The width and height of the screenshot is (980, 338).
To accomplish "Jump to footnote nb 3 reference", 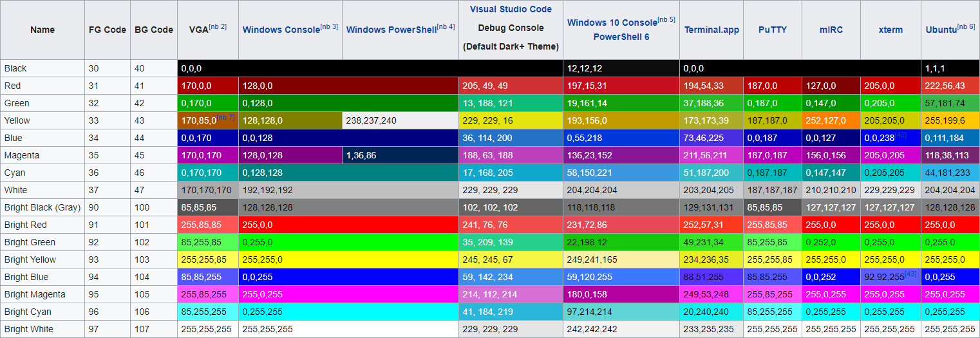I will (x=329, y=27).
